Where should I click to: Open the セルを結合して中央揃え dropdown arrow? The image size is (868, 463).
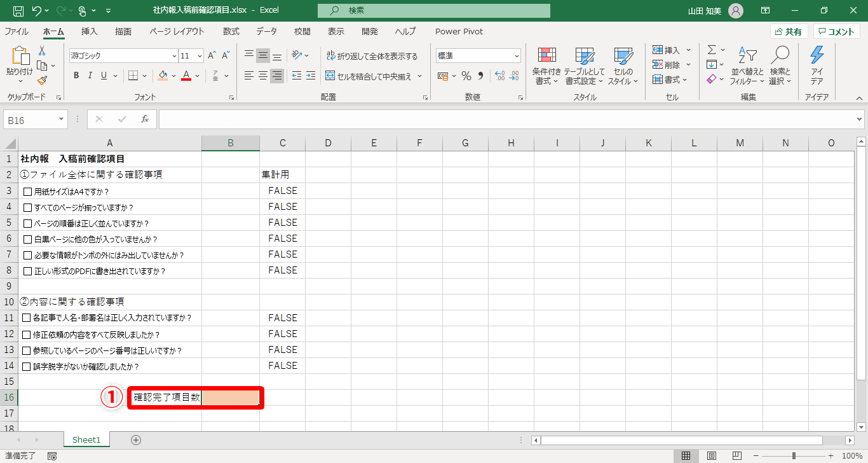[419, 76]
